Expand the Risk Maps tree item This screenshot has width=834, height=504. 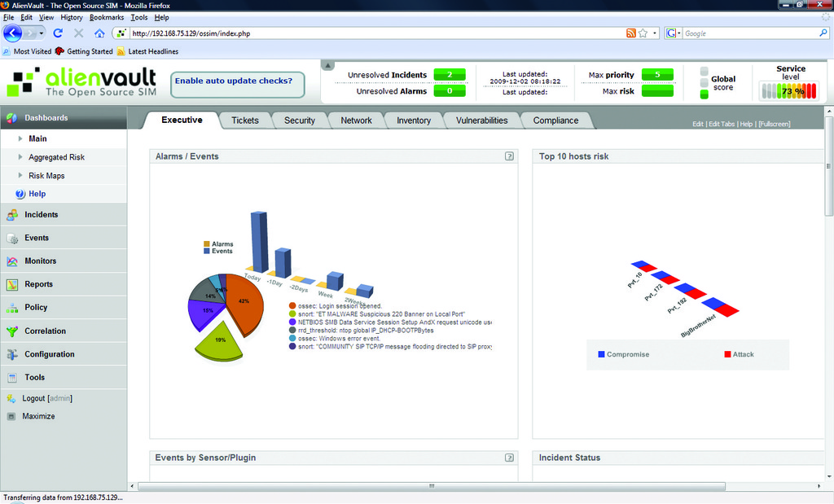[20, 176]
